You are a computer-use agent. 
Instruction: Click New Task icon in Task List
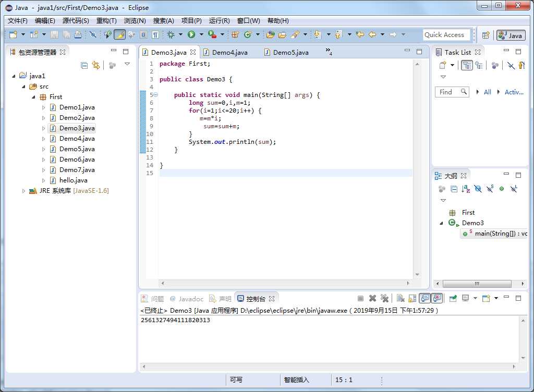click(x=442, y=65)
